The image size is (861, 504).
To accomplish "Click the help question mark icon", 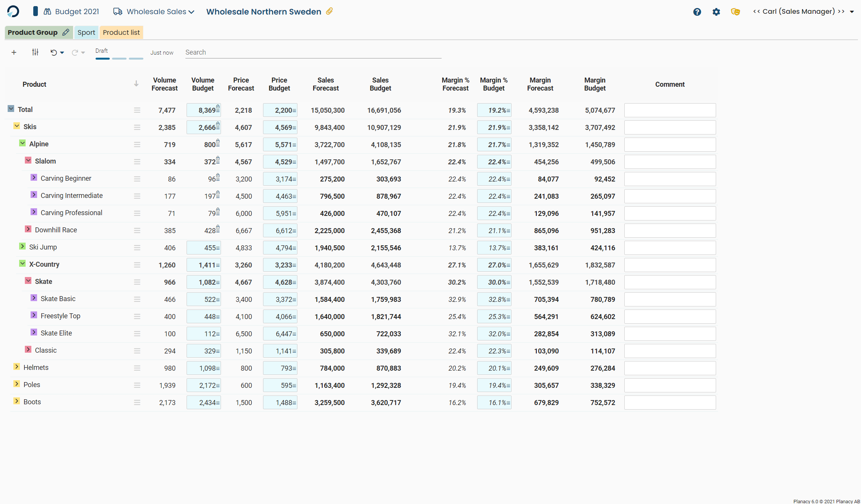I will click(x=697, y=12).
